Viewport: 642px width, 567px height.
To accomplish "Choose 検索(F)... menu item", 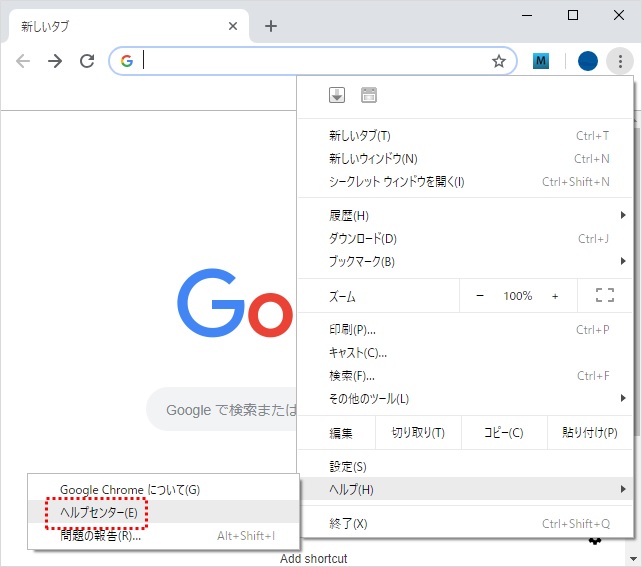I will click(465, 375).
